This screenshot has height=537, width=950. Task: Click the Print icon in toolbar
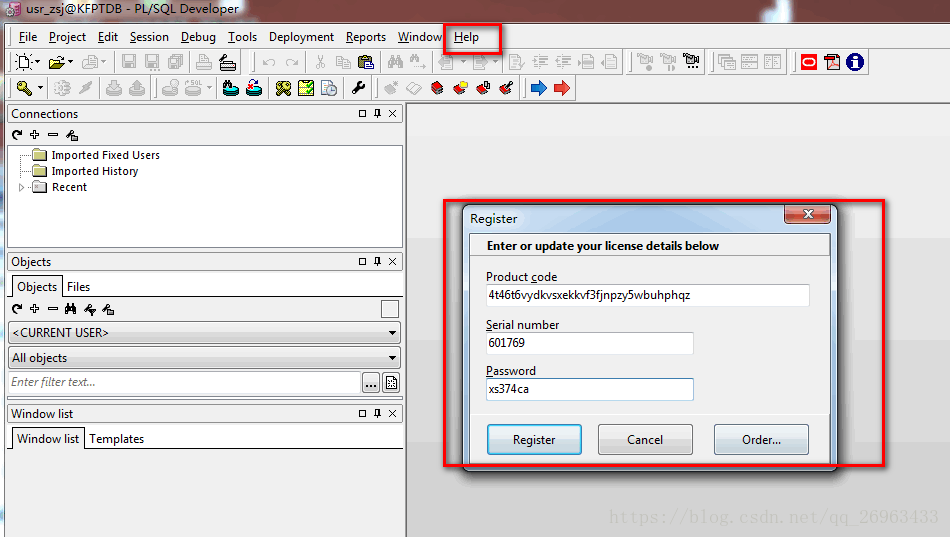pyautogui.click(x=204, y=62)
